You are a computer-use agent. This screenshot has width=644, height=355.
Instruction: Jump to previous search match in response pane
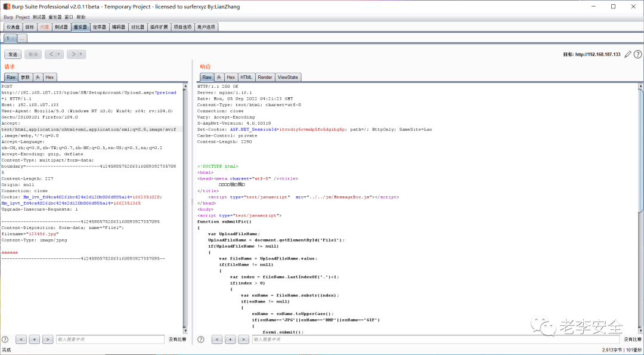pyautogui.click(x=217, y=339)
